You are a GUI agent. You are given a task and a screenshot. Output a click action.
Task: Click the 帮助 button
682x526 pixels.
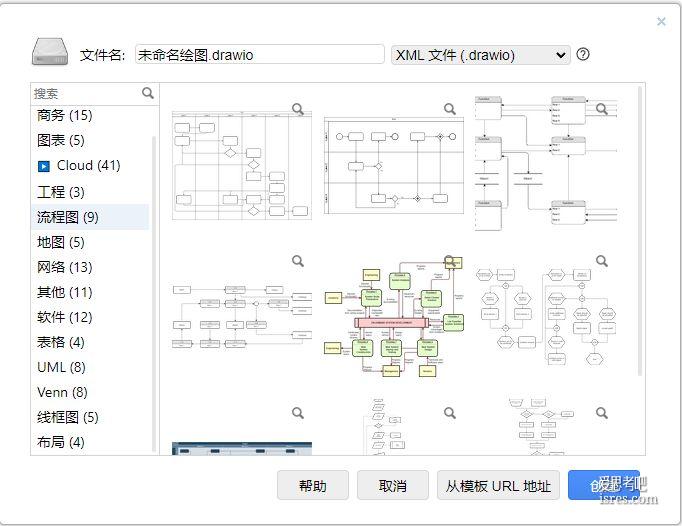(x=313, y=486)
